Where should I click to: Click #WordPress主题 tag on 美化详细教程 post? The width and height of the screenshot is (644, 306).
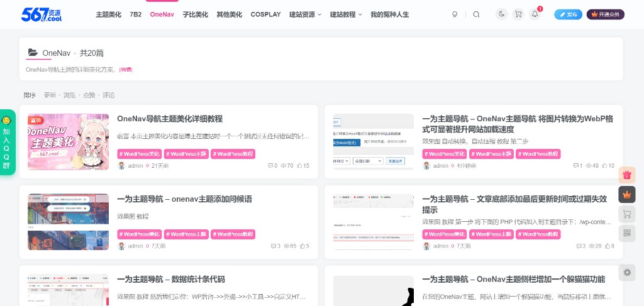click(186, 154)
